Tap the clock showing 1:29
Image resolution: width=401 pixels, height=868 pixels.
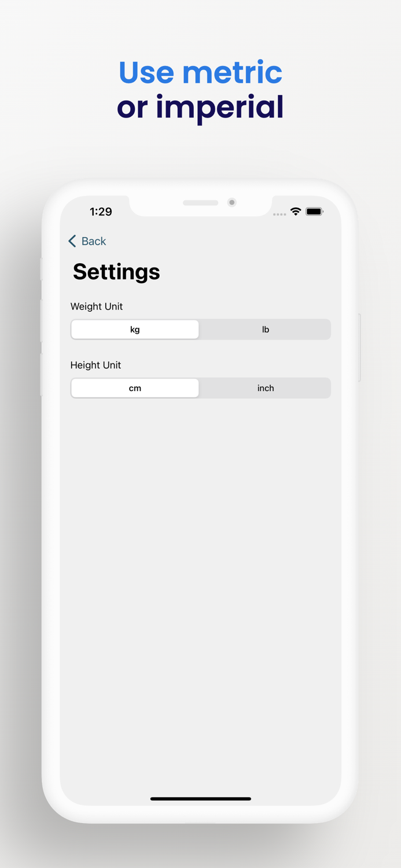(x=101, y=212)
